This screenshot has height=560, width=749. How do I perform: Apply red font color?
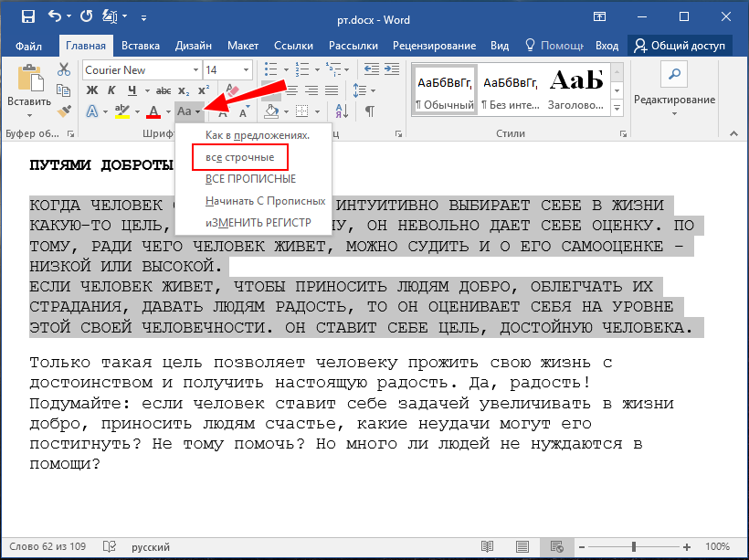click(x=153, y=111)
